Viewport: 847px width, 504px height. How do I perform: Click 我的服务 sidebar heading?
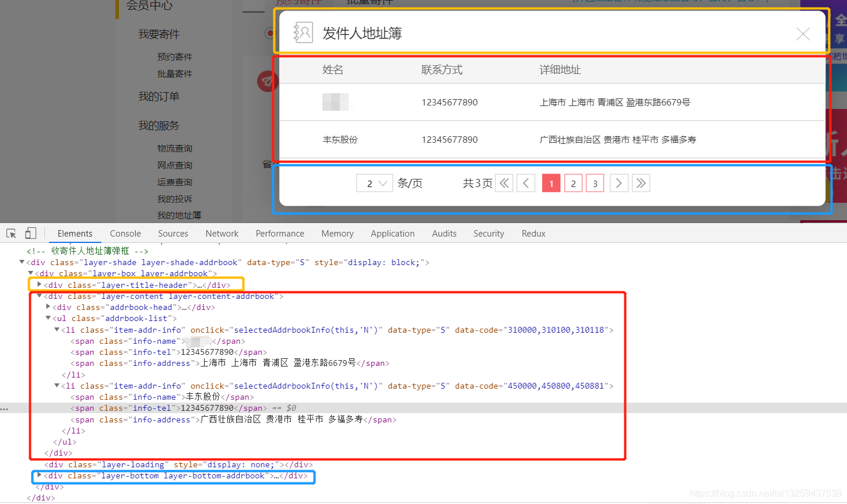(x=159, y=126)
